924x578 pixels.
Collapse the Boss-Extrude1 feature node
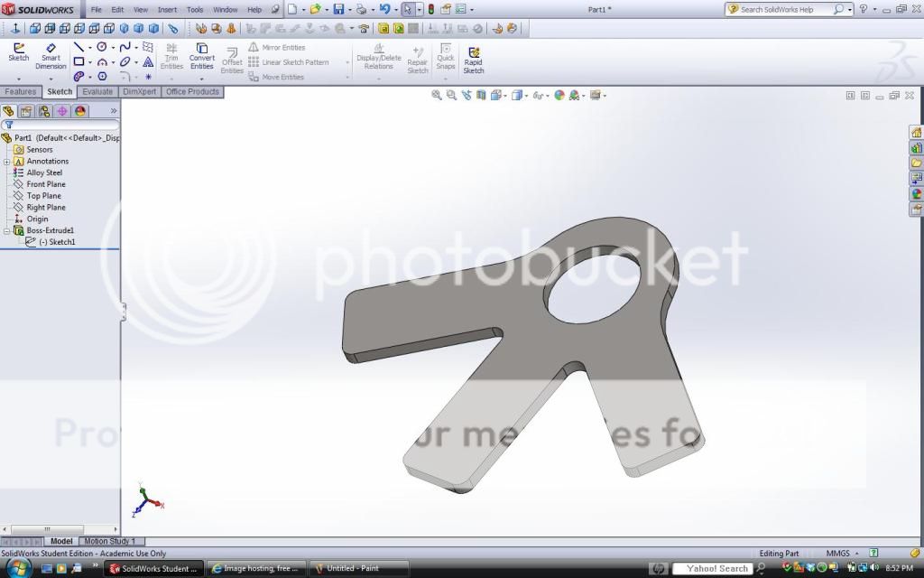(6, 231)
